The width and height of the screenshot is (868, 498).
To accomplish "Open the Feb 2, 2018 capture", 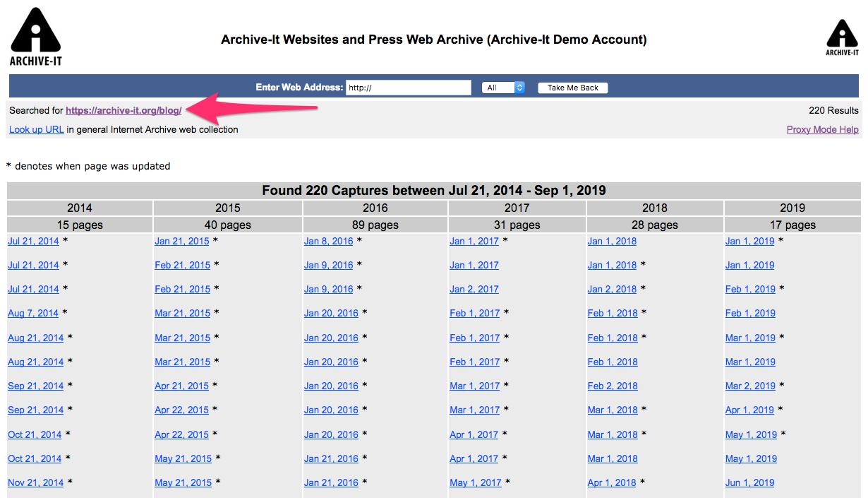I will [612, 386].
